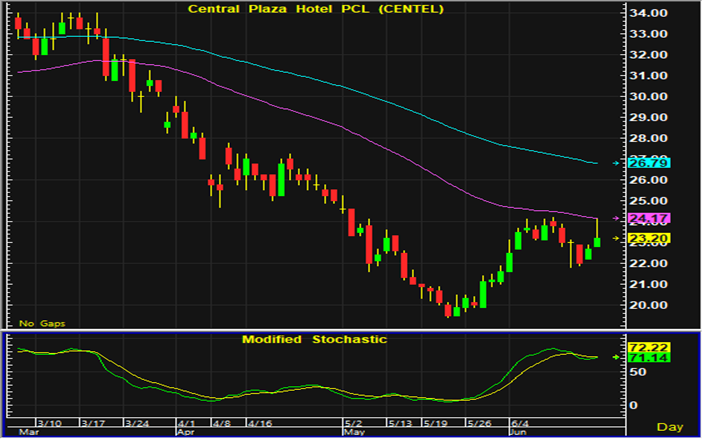
Task: Select the 3/24 date marker
Action: tap(137, 424)
